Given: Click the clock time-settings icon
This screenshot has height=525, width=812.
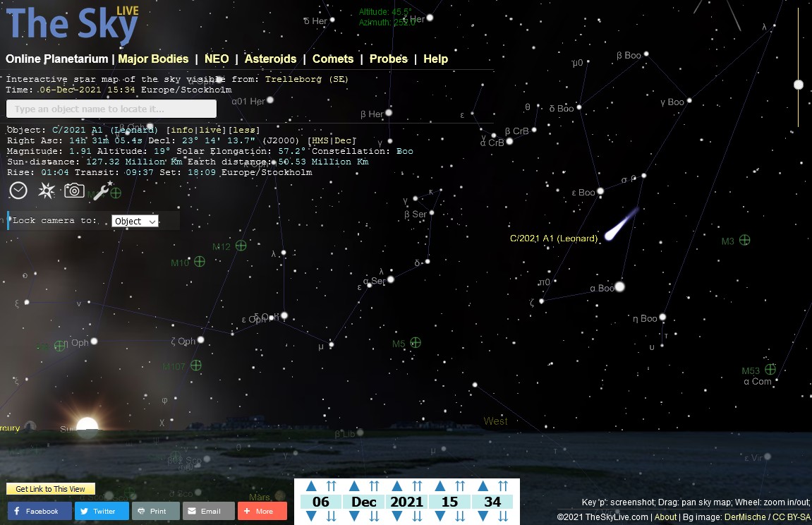Looking at the screenshot, I should click(18, 191).
